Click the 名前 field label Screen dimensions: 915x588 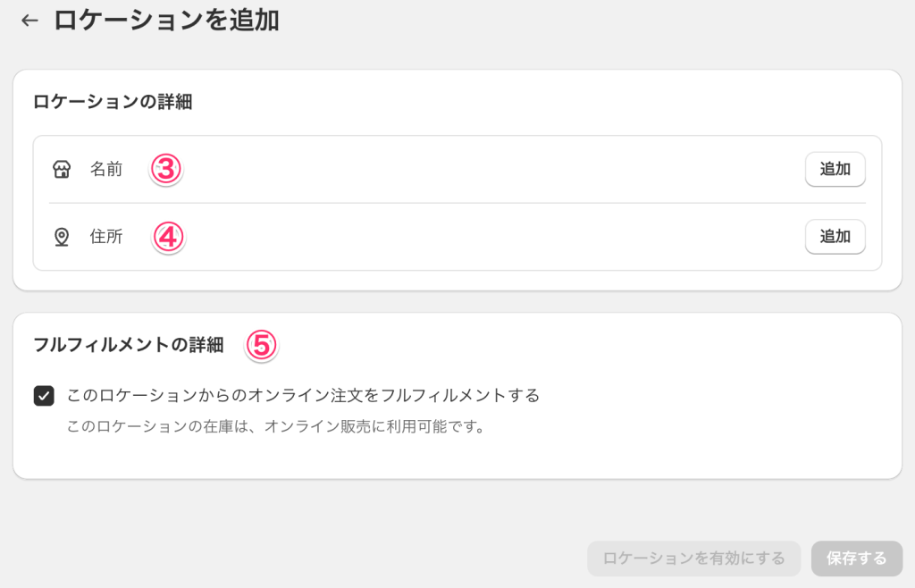click(105, 169)
